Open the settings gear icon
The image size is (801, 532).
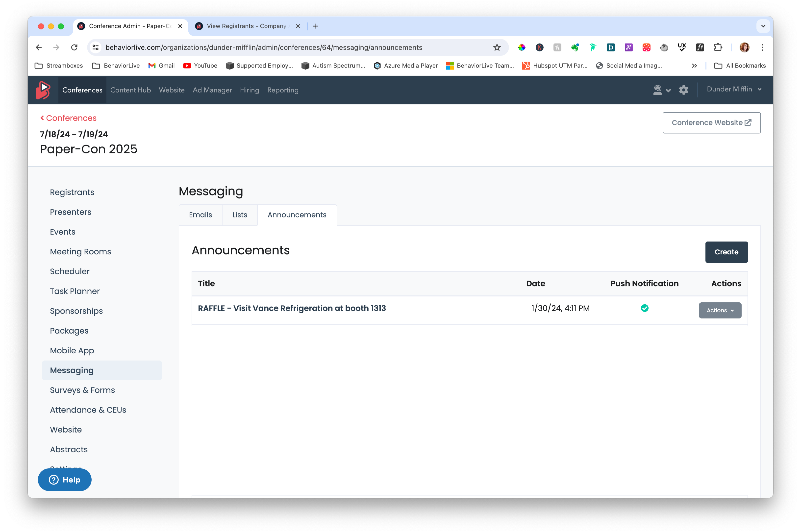coord(683,90)
